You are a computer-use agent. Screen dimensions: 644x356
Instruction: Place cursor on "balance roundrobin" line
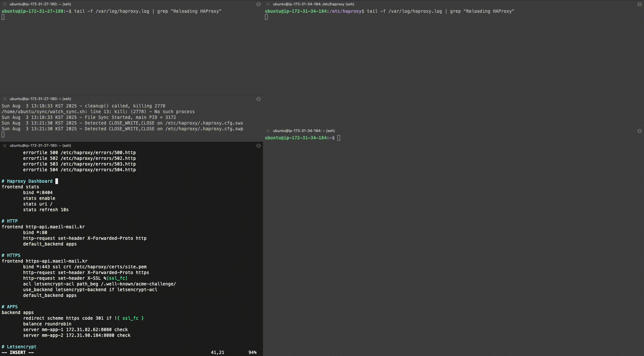click(x=47, y=324)
